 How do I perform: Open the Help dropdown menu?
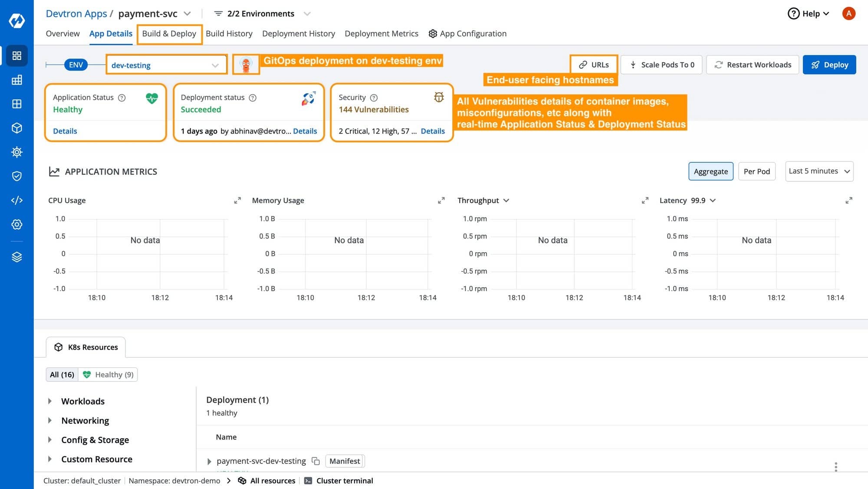tap(808, 13)
